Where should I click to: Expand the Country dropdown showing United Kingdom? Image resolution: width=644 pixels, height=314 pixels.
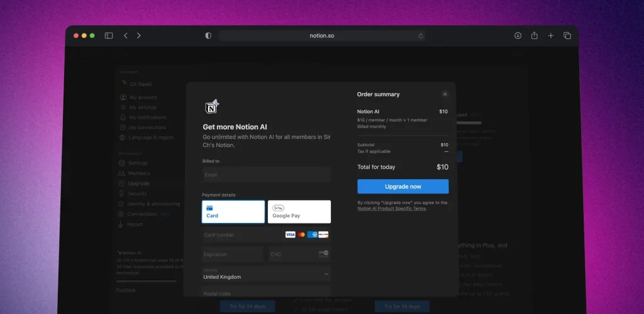(x=266, y=274)
